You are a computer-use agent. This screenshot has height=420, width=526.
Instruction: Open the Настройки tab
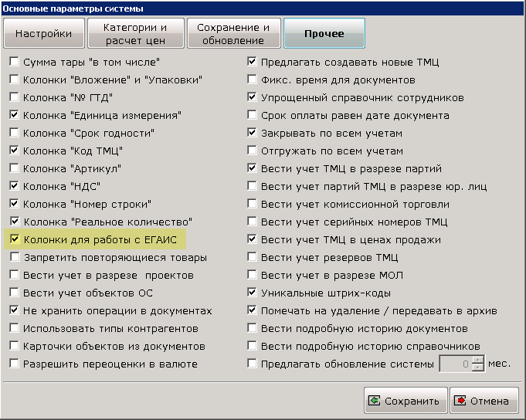click(43, 33)
